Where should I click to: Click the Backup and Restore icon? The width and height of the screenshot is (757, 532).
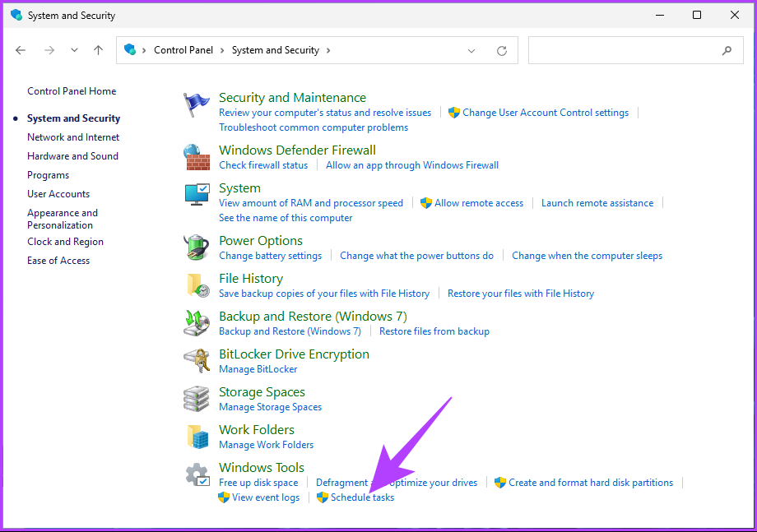pyautogui.click(x=197, y=323)
